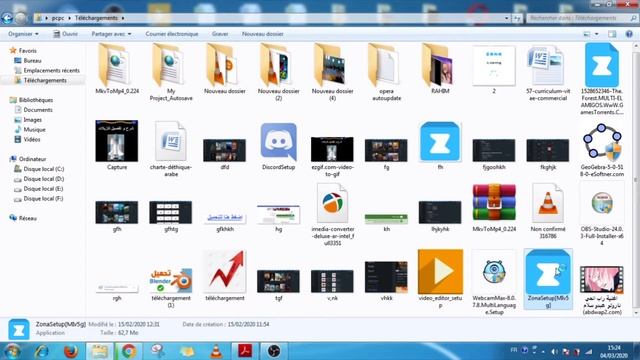The height and width of the screenshot is (360, 640).
Task: Select the charte-déthique-arabe Word document
Action: [171, 141]
